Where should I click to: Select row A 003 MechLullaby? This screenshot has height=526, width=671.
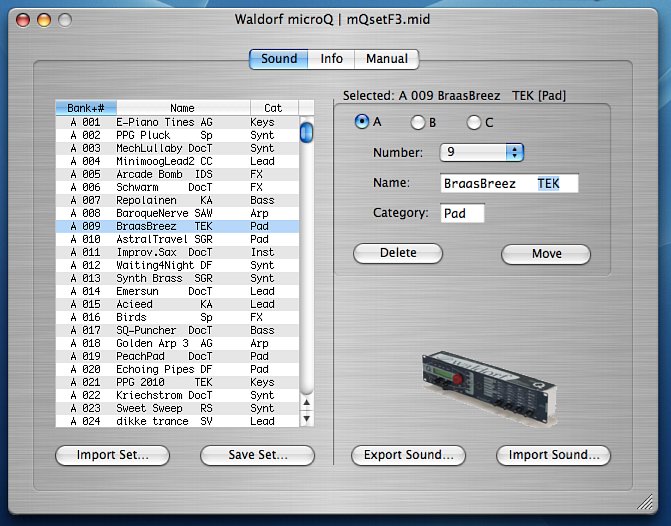[x=177, y=148]
